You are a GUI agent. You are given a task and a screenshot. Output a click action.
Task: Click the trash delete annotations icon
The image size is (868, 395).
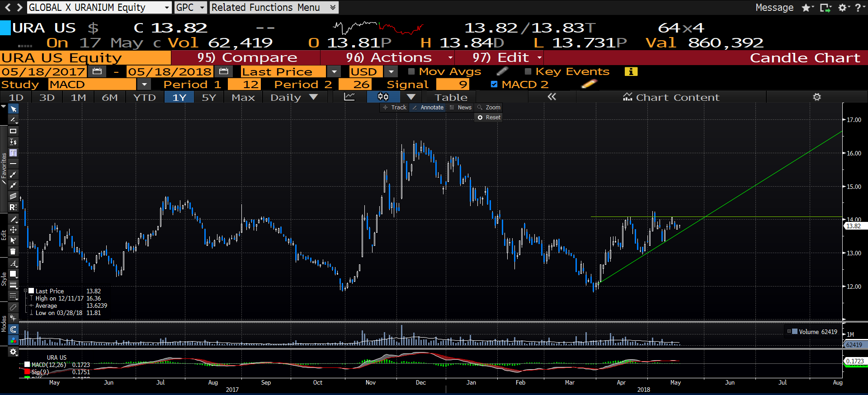click(x=13, y=251)
